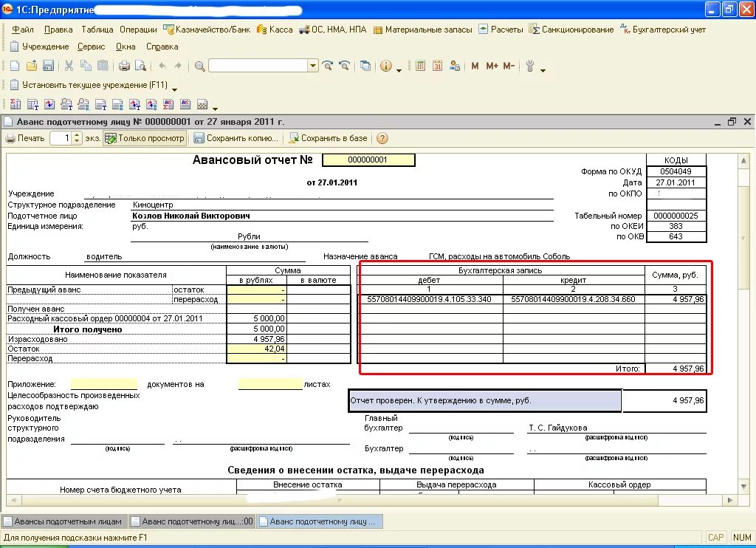Click the undo arrow icon
Image resolution: width=756 pixels, height=548 pixels.
(x=162, y=66)
